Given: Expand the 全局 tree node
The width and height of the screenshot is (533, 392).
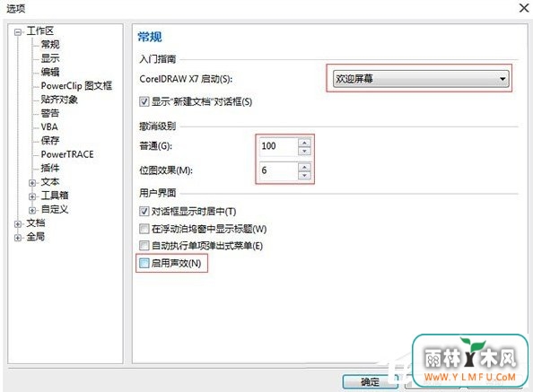Looking at the screenshot, I should coord(18,238).
